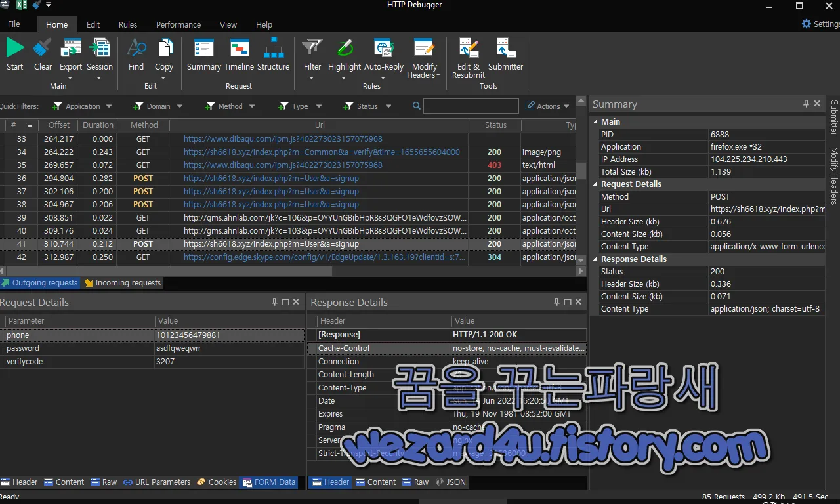Click the search magnifier icon
This screenshot has height=504, width=840.
click(x=416, y=106)
